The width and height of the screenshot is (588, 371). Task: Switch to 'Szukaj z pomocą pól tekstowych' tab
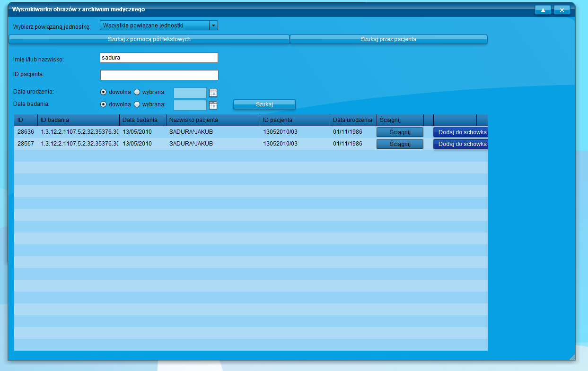(x=149, y=39)
